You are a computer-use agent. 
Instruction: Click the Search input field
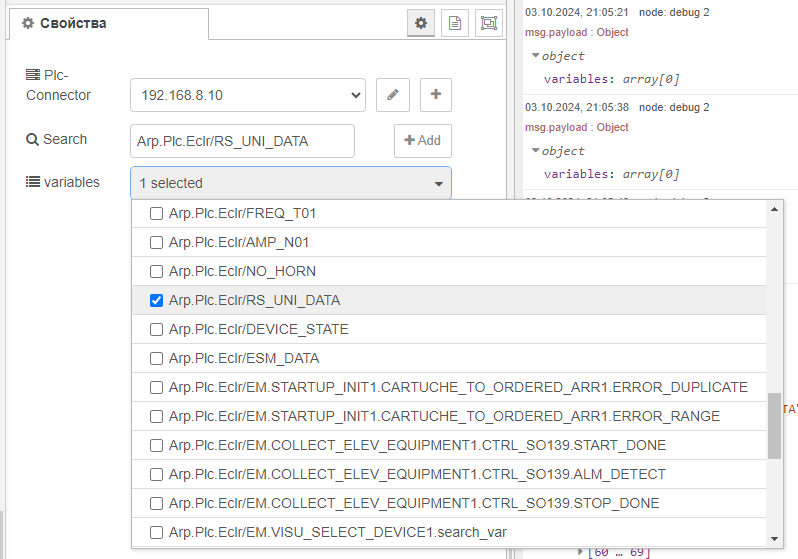pos(242,141)
